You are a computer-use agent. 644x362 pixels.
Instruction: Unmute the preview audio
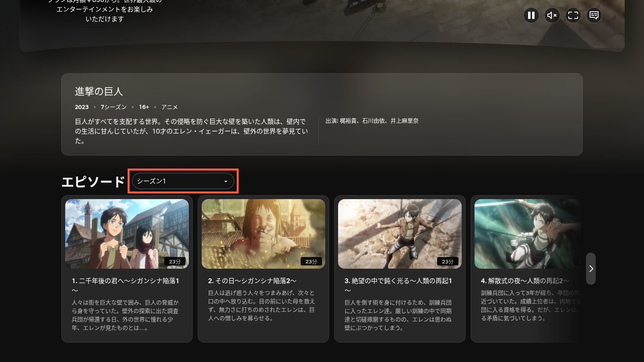click(552, 15)
